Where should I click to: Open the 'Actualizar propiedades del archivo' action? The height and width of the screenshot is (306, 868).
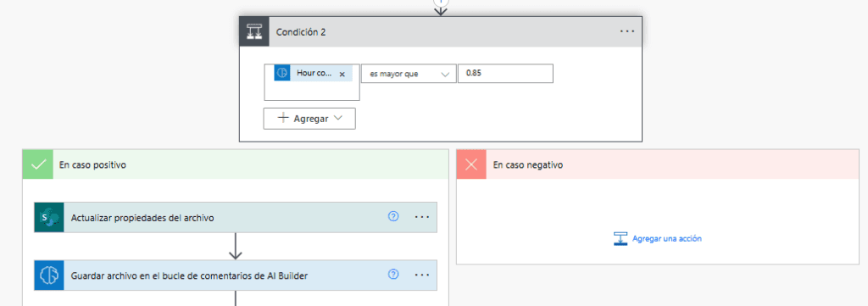coord(236,218)
